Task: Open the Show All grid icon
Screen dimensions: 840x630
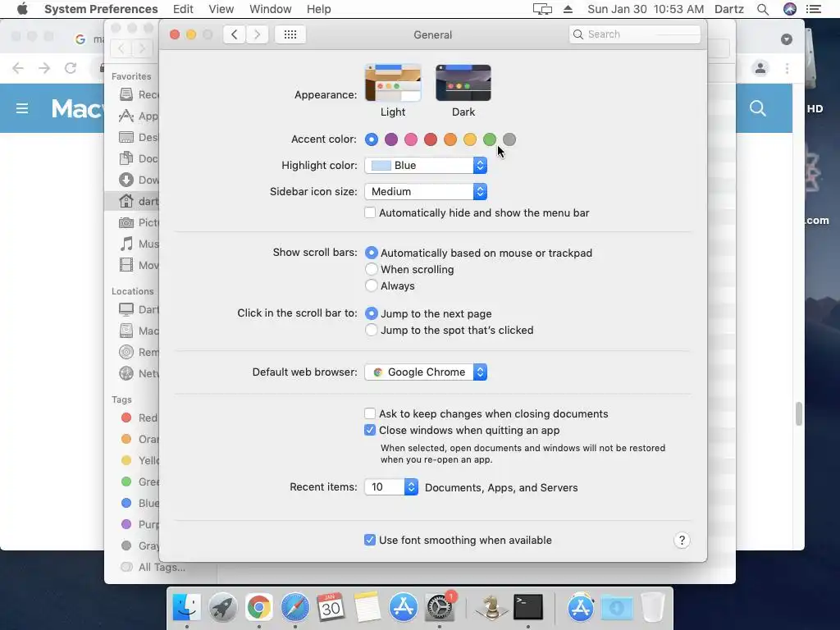Action: 290,34
